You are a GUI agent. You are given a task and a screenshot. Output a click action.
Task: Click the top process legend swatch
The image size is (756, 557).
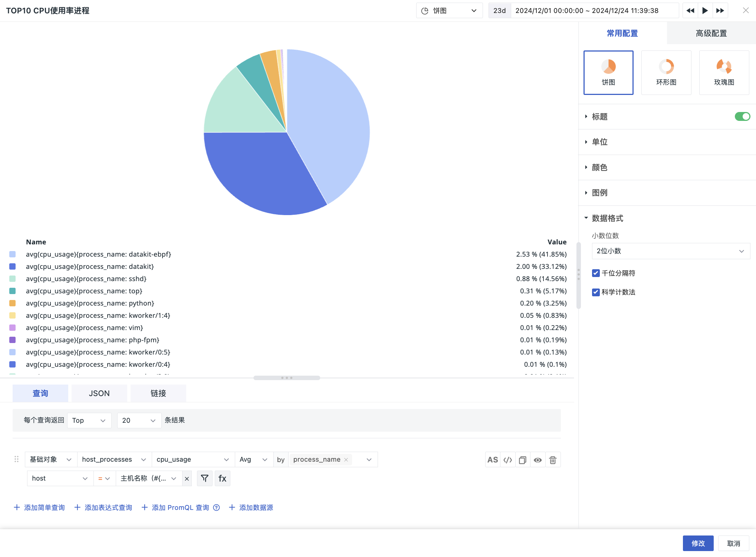coord(12,291)
